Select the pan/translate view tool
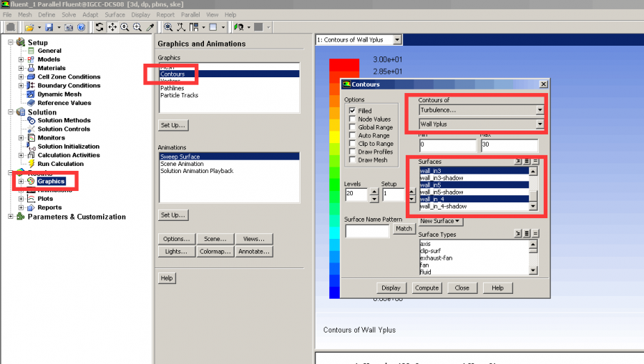The image size is (644, 364). pyautogui.click(x=112, y=27)
